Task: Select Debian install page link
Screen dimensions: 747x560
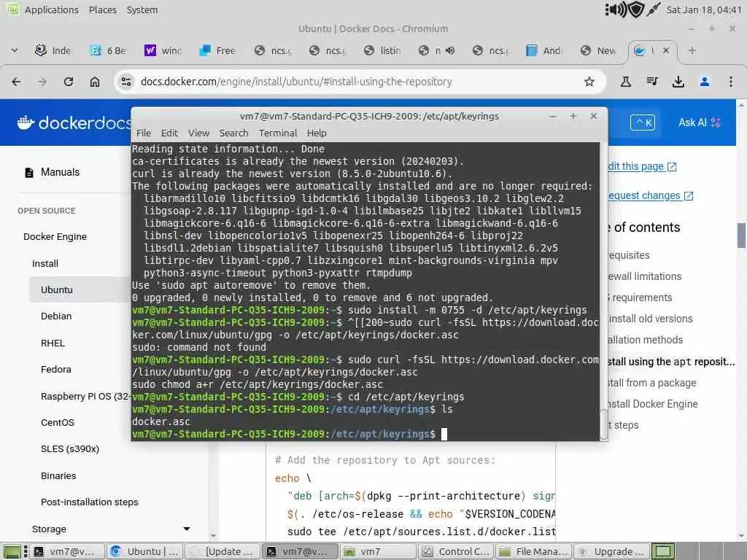Action: [55, 316]
